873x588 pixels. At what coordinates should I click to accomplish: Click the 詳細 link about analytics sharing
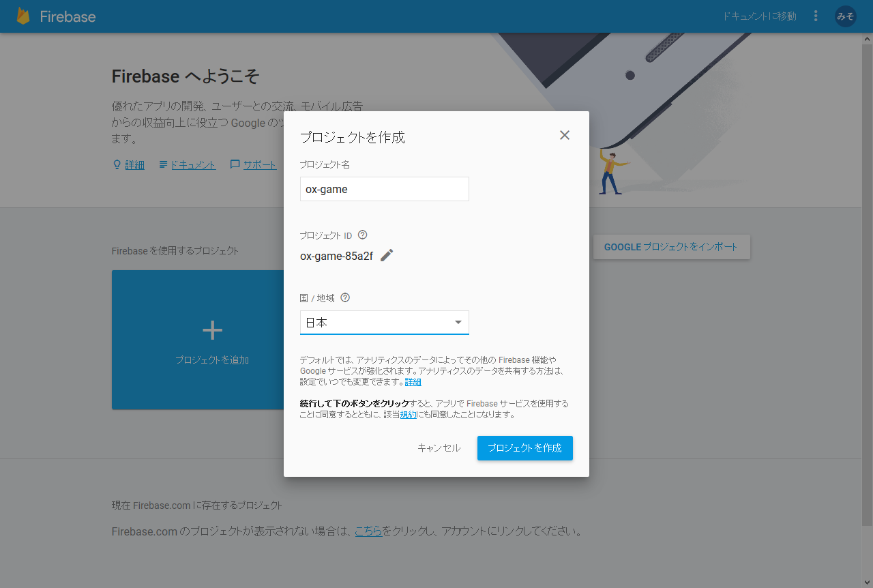click(x=413, y=381)
